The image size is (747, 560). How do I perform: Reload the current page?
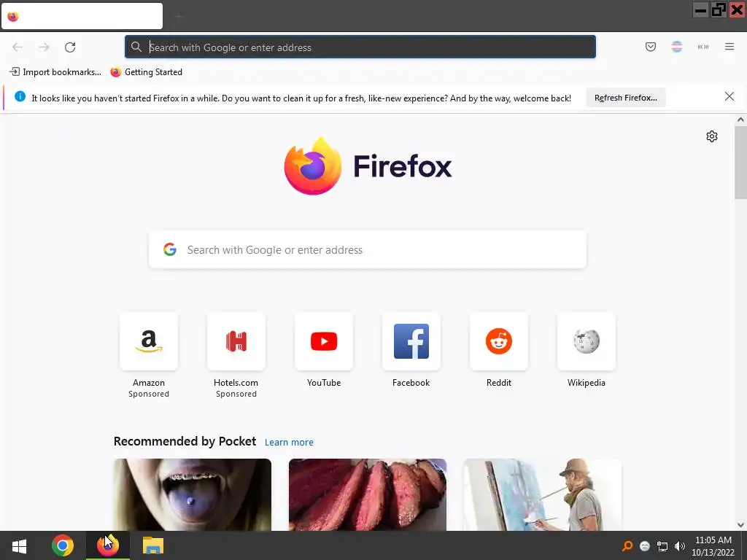pyautogui.click(x=70, y=47)
